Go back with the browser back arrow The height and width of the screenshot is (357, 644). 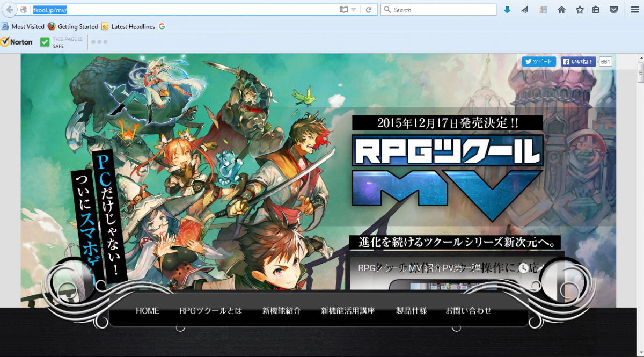coord(10,10)
